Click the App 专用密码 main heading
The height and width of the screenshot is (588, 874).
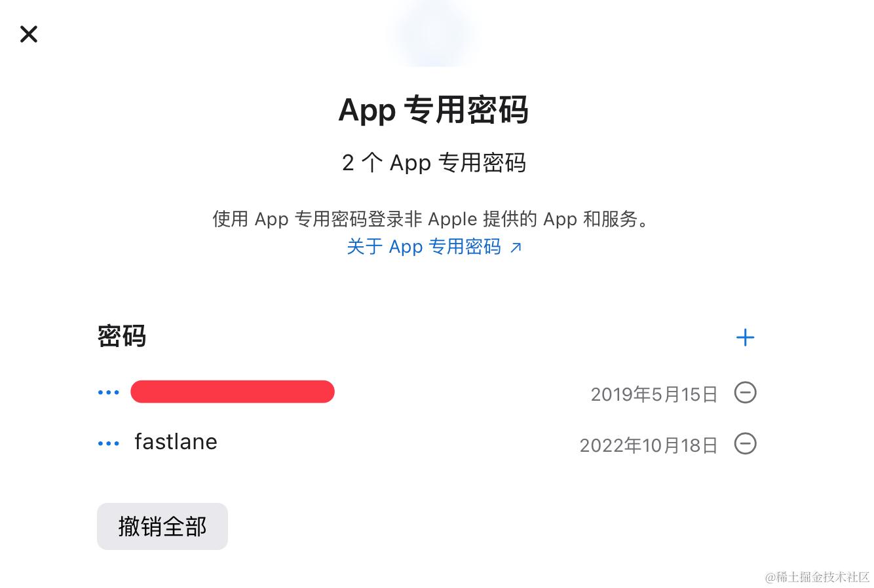pyautogui.click(x=433, y=109)
